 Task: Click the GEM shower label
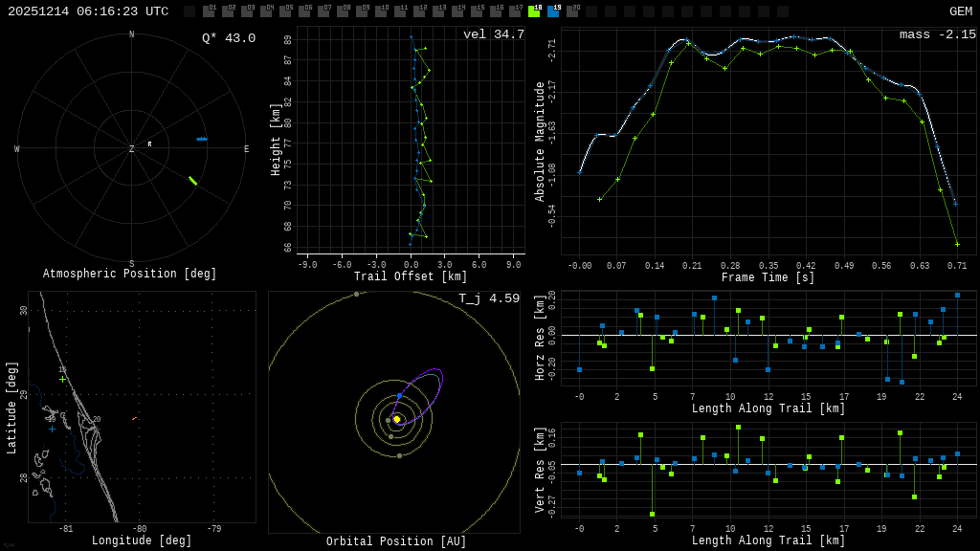tap(960, 11)
